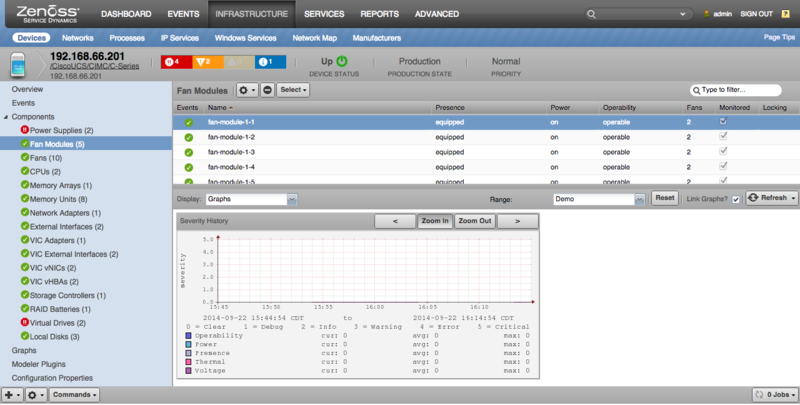Open the Select dropdown in Fan Modules toolbar
The height and width of the screenshot is (405, 800).
pos(293,90)
